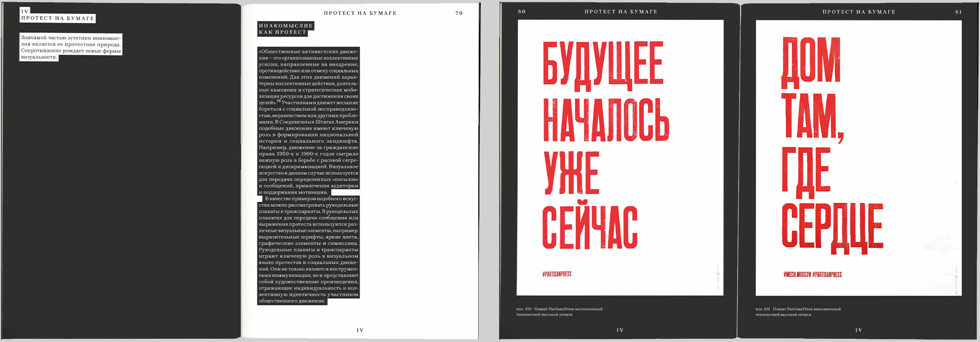Click the paragraph beginning "В качестве примеров"

(308, 250)
